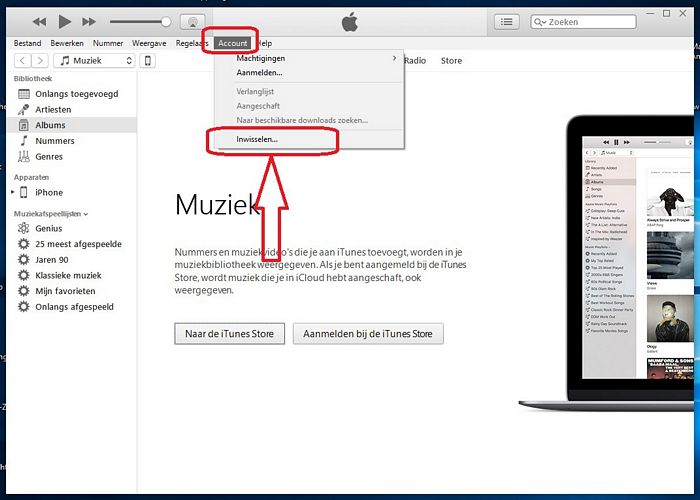Click the Bibliotheek section header
The width and height of the screenshot is (700, 500).
tap(33, 79)
